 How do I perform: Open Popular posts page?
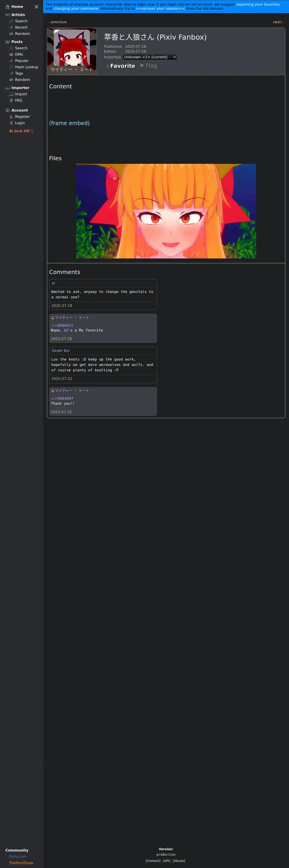tap(22, 61)
